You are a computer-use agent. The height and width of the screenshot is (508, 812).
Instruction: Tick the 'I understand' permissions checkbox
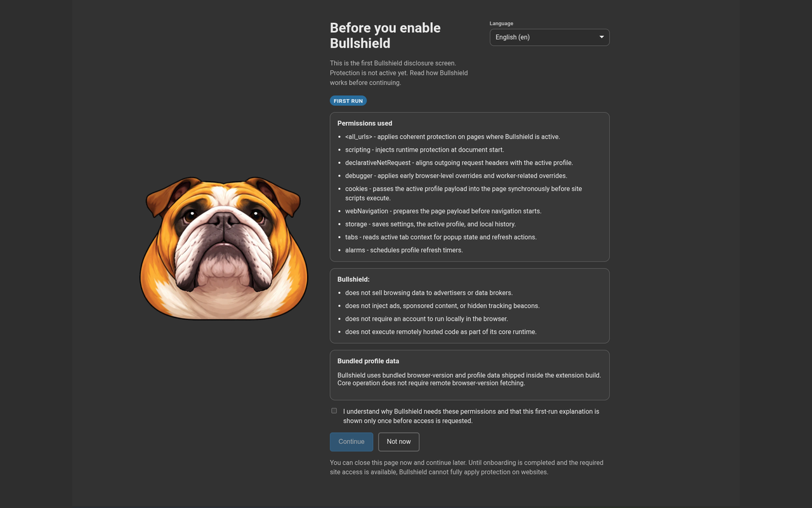pos(334,411)
